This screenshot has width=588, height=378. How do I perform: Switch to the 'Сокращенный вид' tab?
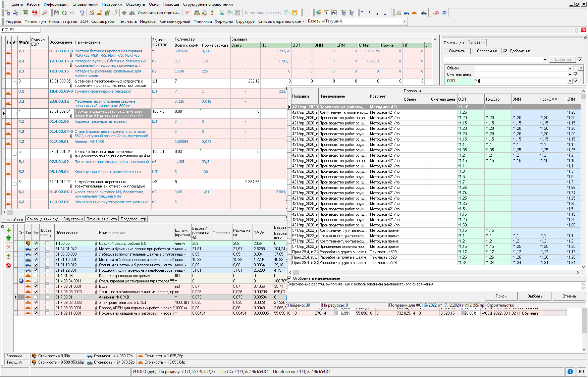(x=43, y=219)
